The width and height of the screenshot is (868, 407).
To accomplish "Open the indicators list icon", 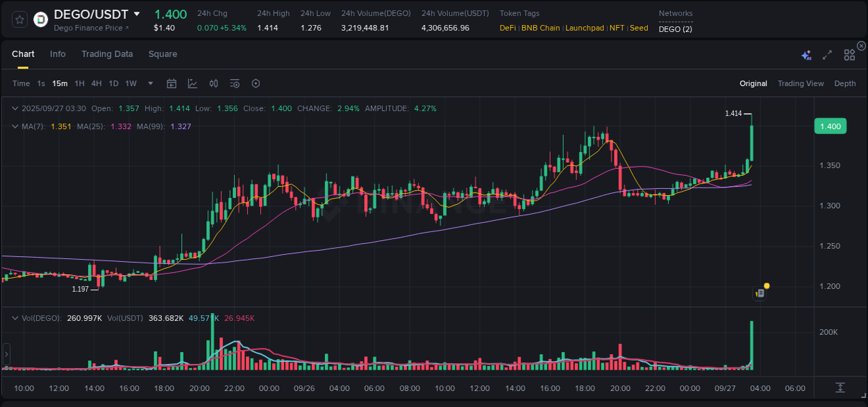I will click(x=235, y=83).
